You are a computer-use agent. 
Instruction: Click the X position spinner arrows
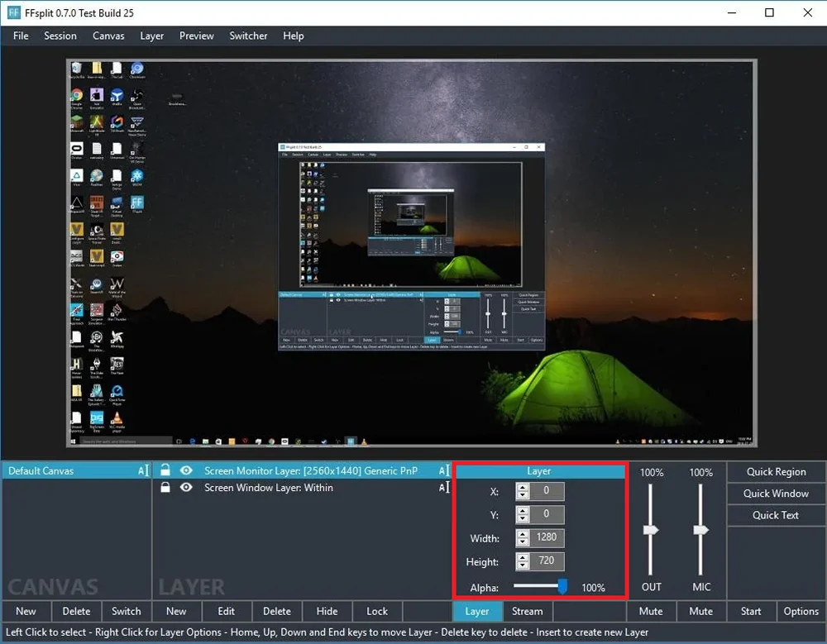pyautogui.click(x=522, y=492)
